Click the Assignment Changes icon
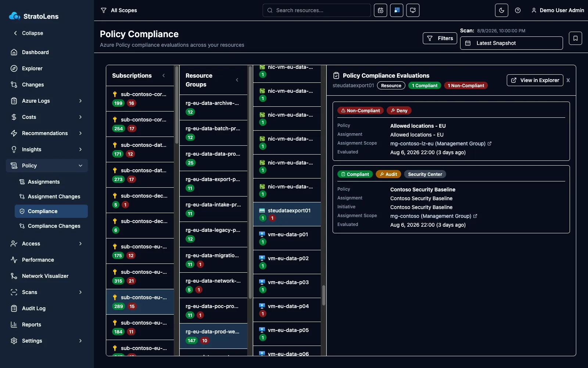This screenshot has height=368, width=588. coord(22,197)
